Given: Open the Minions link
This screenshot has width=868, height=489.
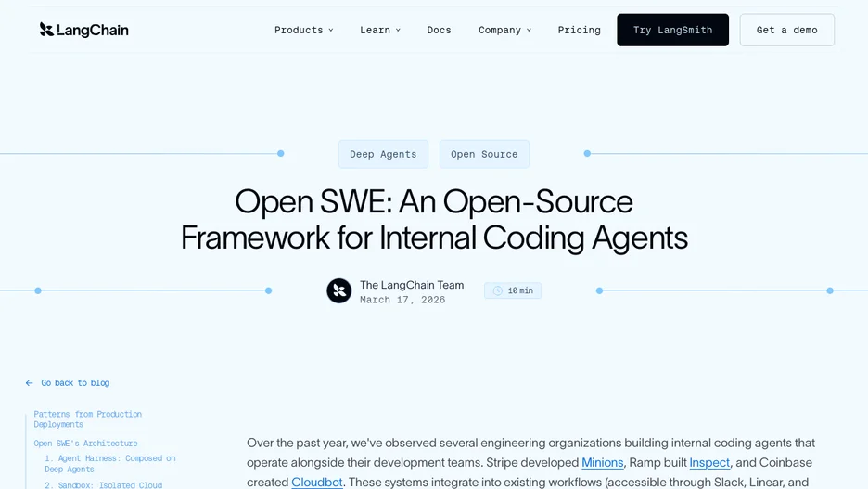Looking at the screenshot, I should (x=602, y=462).
